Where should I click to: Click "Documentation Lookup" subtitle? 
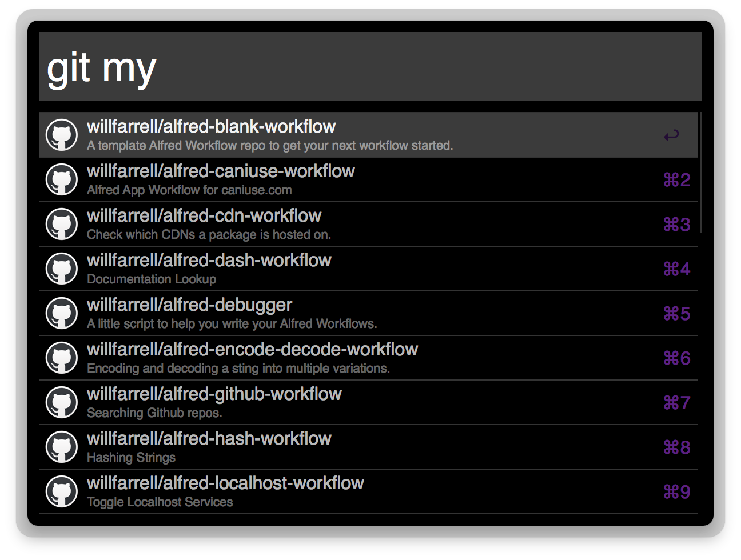point(152,279)
